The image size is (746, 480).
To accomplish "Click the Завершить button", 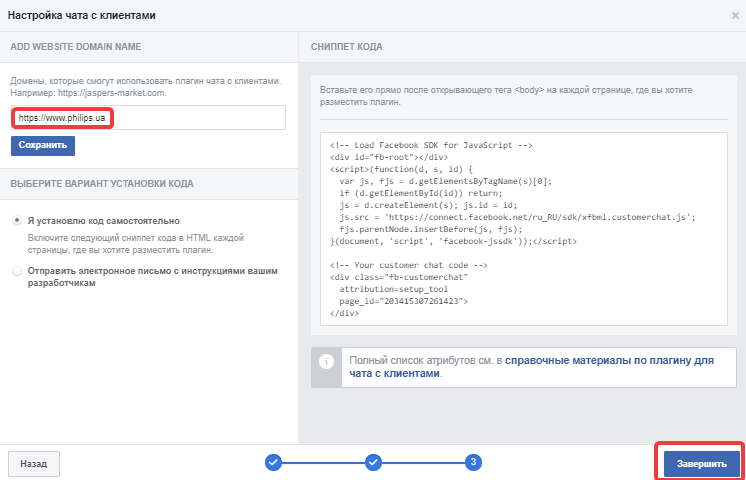I will click(x=702, y=463).
